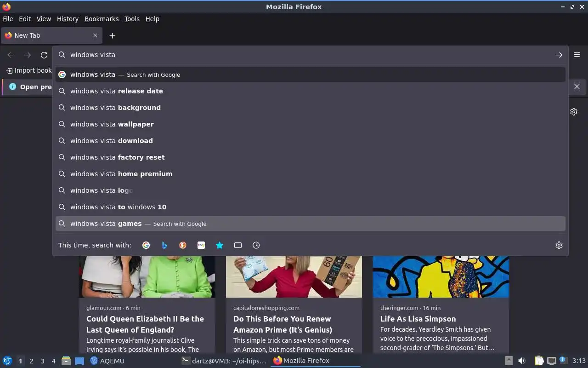Viewport: 588px width, 368px height.
Task: Open Do This Before You Renew Amazon Prime
Action: tap(283, 324)
